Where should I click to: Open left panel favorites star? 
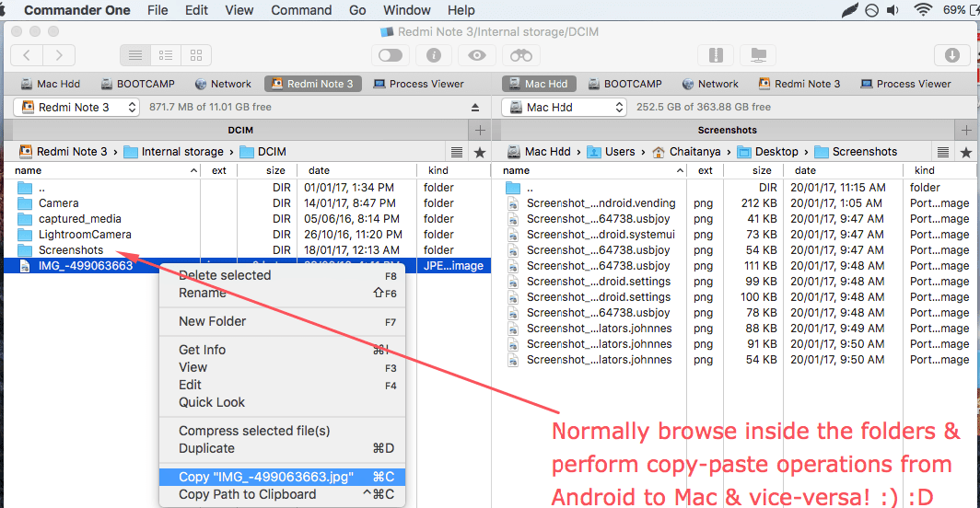coord(480,152)
